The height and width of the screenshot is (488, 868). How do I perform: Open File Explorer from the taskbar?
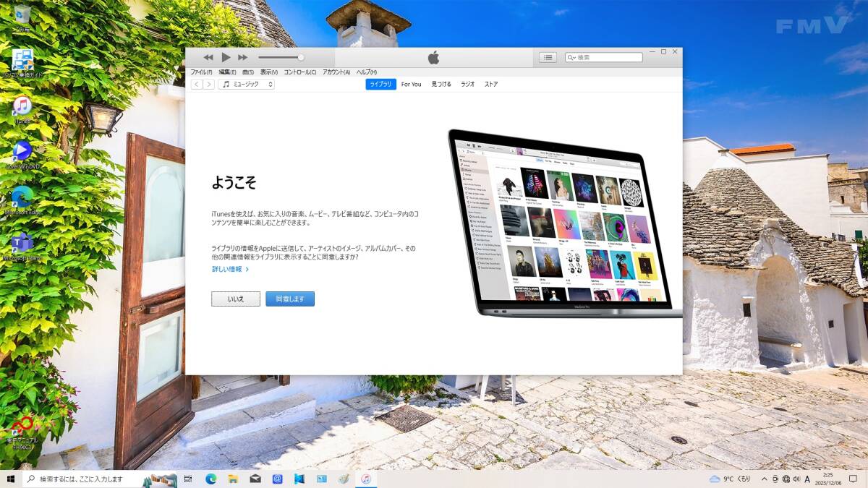click(233, 479)
